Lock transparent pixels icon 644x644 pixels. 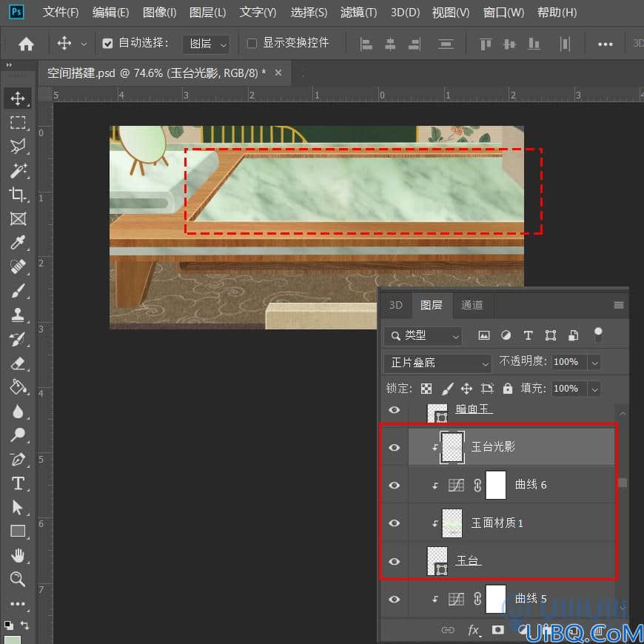426,389
